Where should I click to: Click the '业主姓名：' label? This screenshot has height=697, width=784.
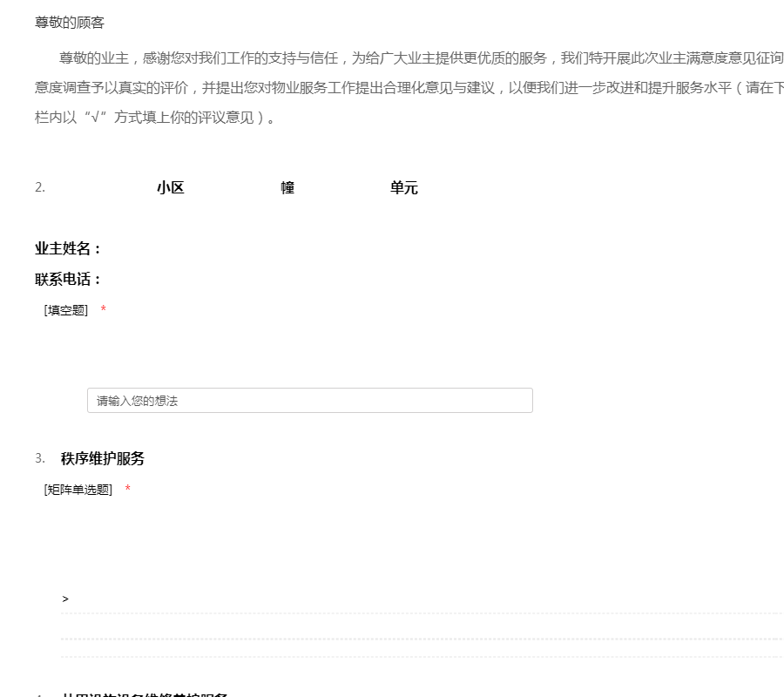click(x=68, y=249)
